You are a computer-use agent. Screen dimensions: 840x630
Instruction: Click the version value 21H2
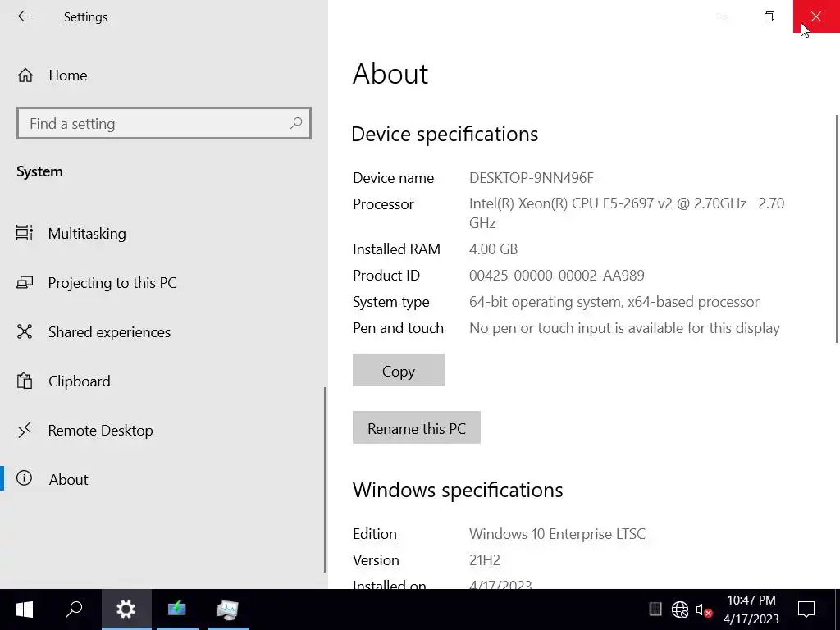pyautogui.click(x=484, y=560)
